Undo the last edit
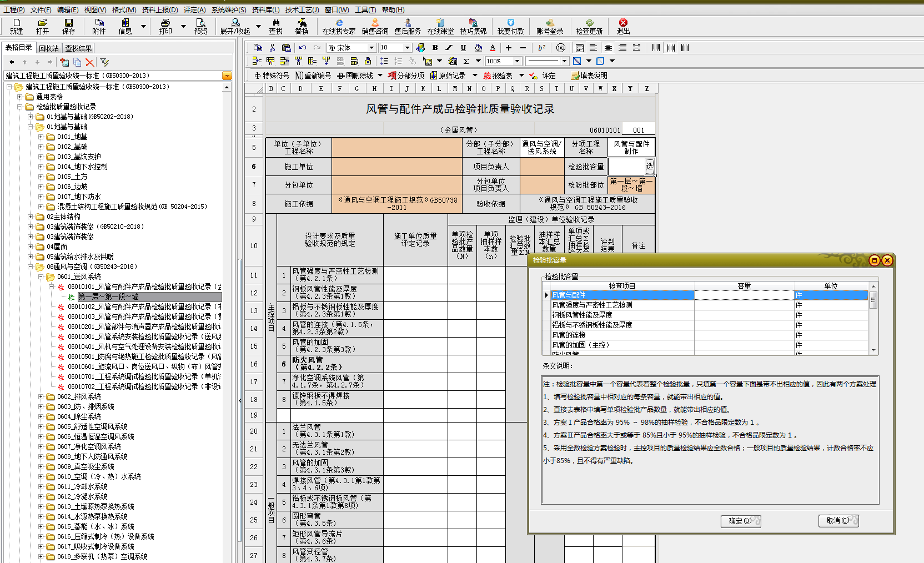Image resolution: width=924 pixels, height=563 pixels. click(303, 48)
